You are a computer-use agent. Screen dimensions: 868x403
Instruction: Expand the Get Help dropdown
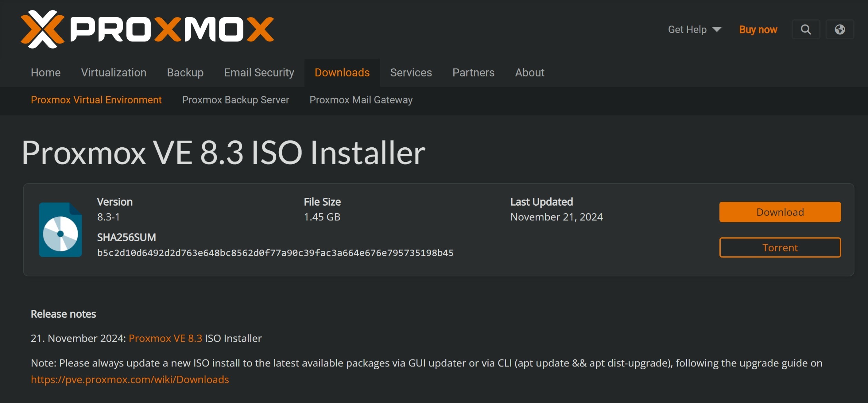pos(694,30)
